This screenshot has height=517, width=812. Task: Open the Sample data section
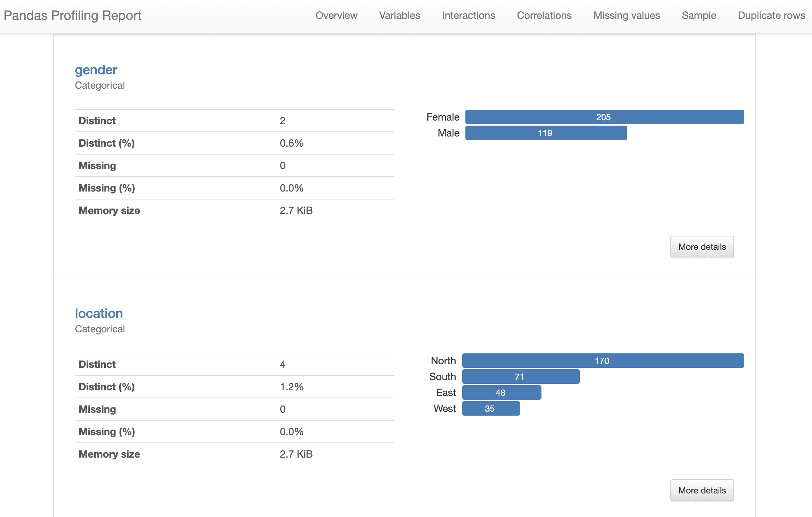coord(699,16)
